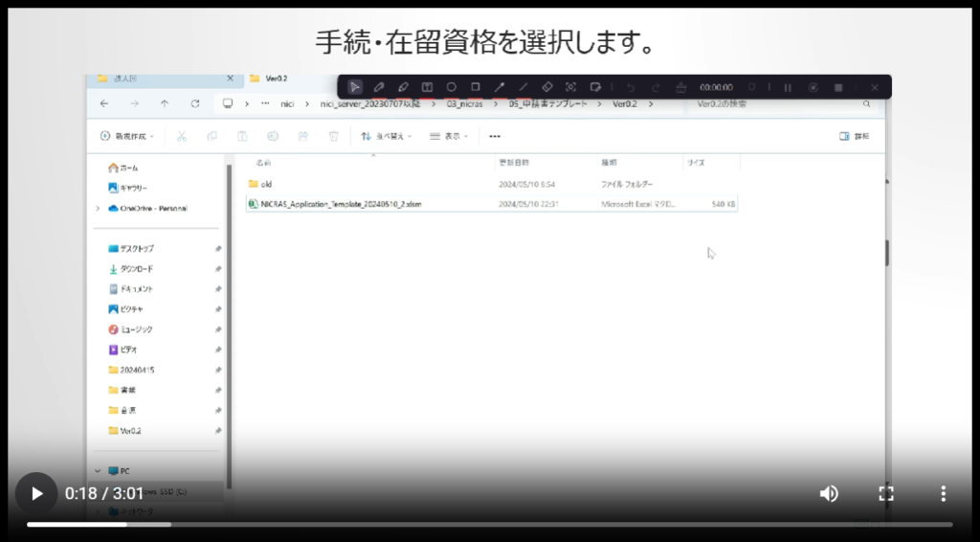Open the 表示 view dropdown

[x=449, y=136]
